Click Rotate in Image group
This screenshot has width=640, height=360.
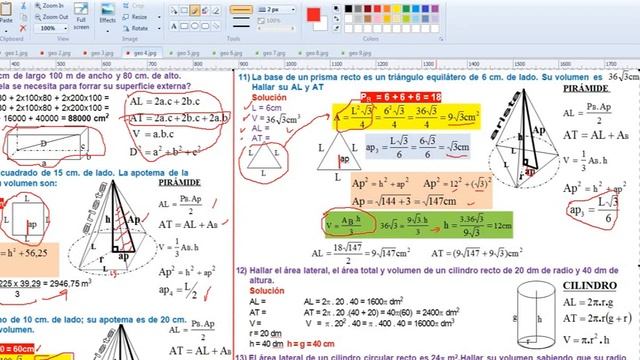coord(135,28)
